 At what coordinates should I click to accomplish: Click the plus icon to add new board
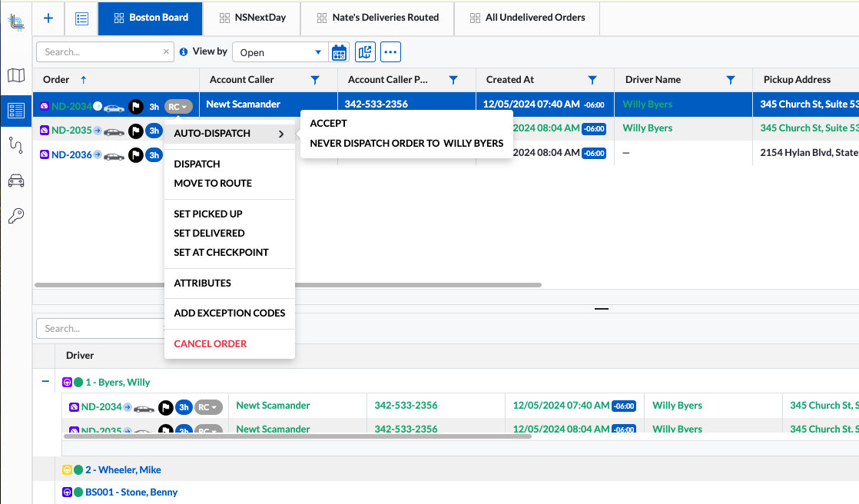coord(48,18)
